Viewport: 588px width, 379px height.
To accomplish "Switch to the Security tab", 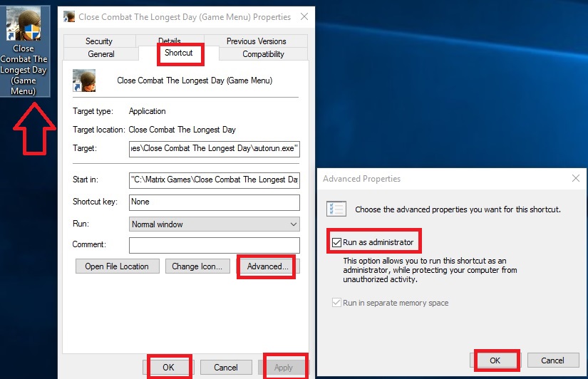I will (x=99, y=41).
